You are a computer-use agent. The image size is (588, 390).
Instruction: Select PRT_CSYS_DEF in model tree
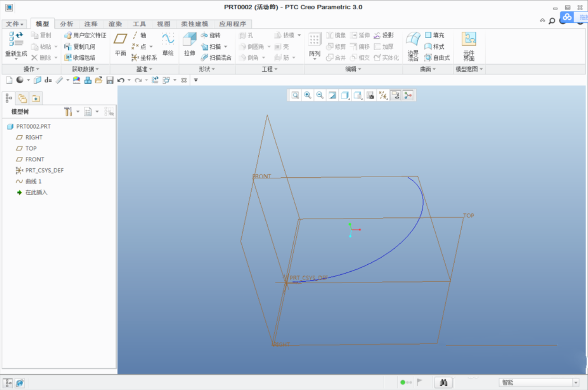point(39,170)
